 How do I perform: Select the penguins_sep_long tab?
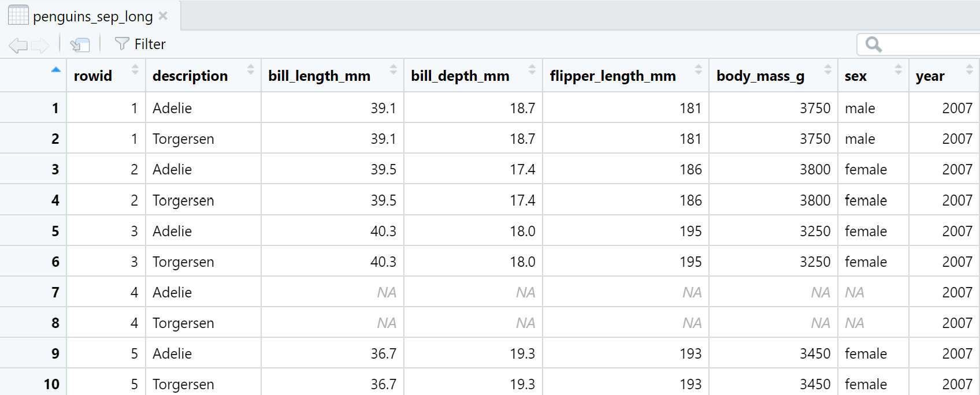[x=92, y=17]
